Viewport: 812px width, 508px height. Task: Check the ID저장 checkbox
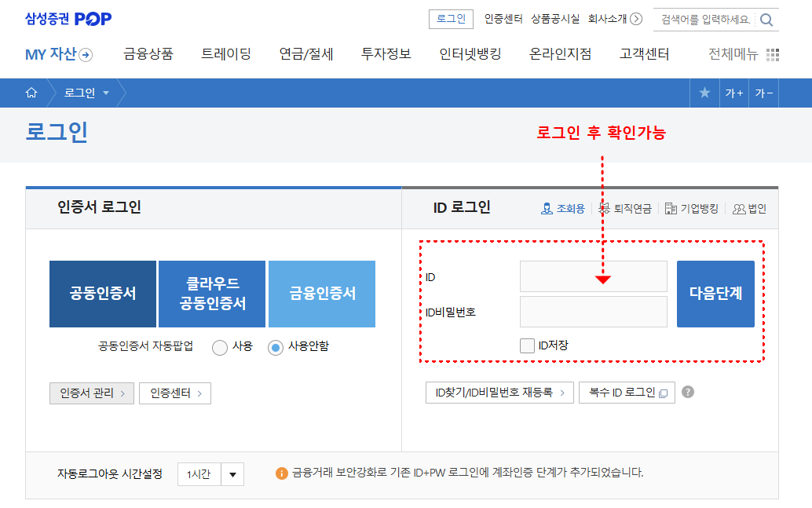(x=527, y=345)
